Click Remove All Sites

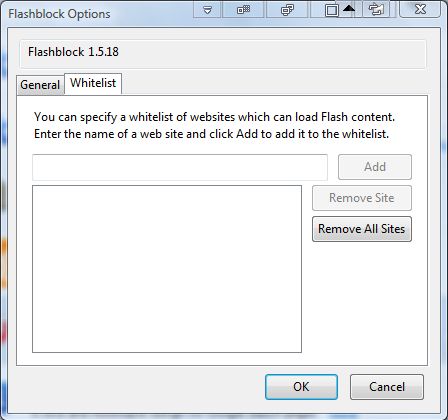[x=362, y=229]
